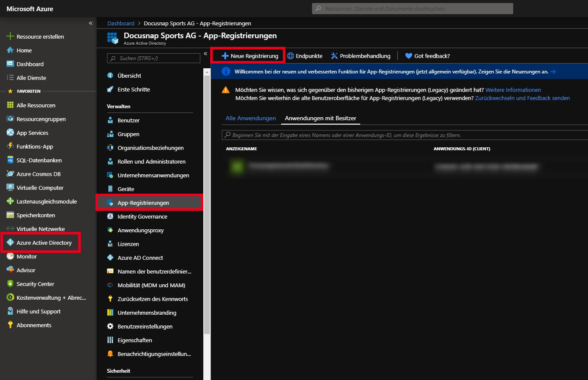Image resolution: width=588 pixels, height=380 pixels.
Task: Open Alle Dienste list icon
Action: (10, 78)
